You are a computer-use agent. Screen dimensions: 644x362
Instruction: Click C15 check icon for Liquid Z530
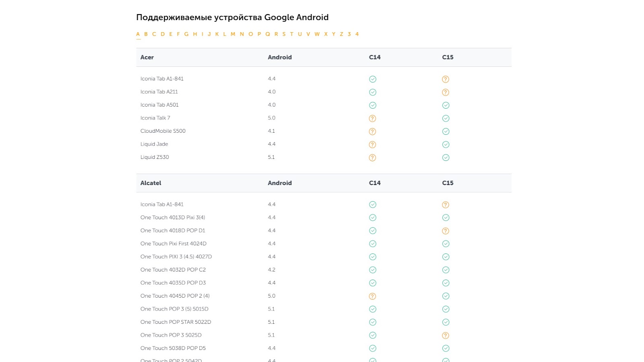tap(446, 158)
